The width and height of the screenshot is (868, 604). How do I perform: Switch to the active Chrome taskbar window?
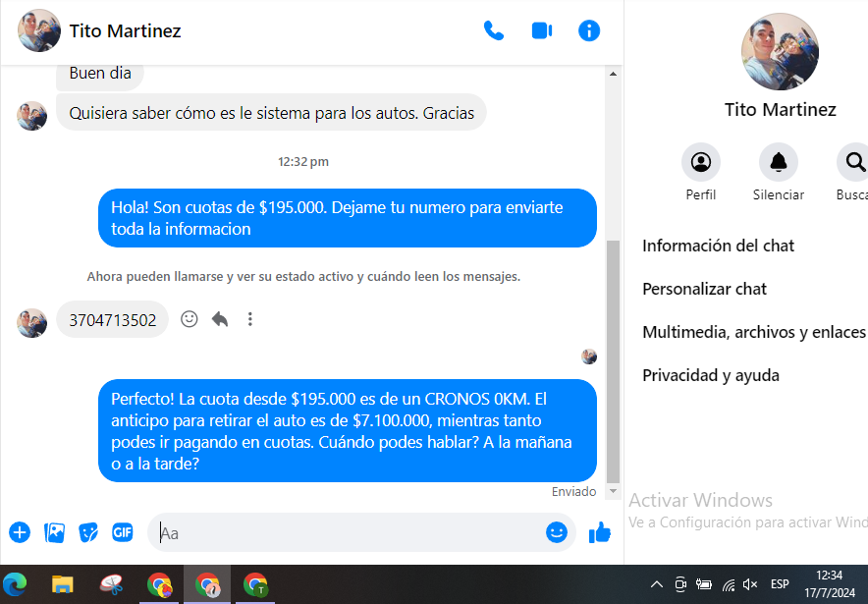point(207,584)
